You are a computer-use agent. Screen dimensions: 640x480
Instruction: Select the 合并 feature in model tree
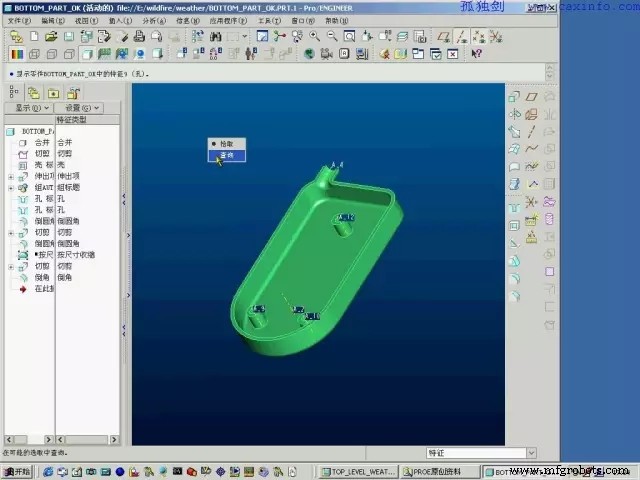tap(42, 142)
